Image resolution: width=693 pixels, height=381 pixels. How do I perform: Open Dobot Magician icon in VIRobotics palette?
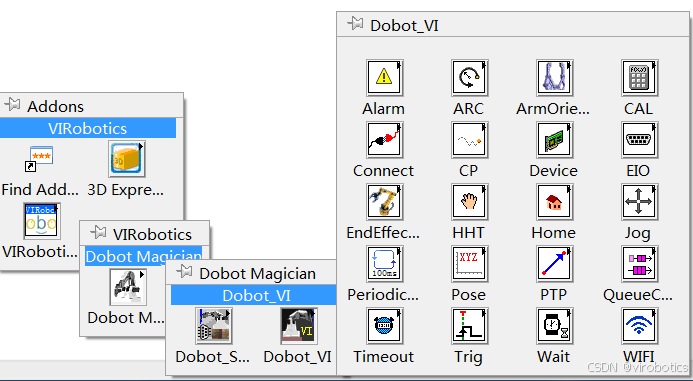pyautogui.click(x=128, y=287)
